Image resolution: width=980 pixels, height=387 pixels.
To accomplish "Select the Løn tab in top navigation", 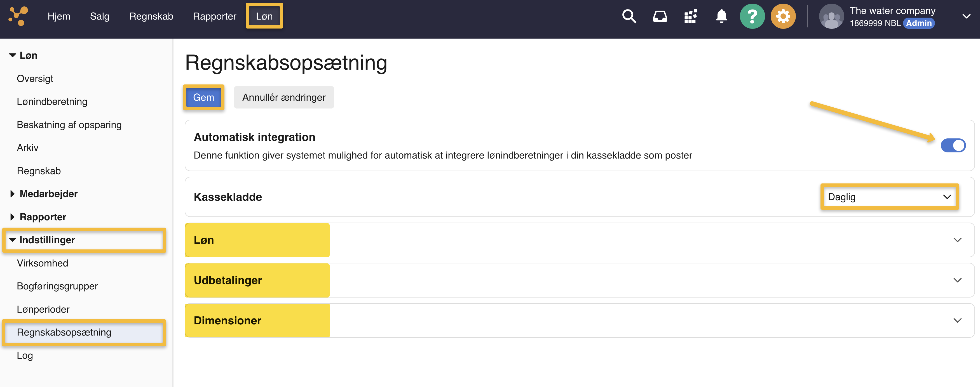I will [264, 16].
